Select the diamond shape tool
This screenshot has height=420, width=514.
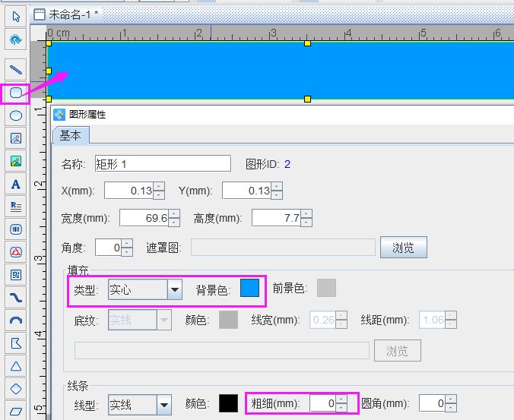[x=15, y=389]
